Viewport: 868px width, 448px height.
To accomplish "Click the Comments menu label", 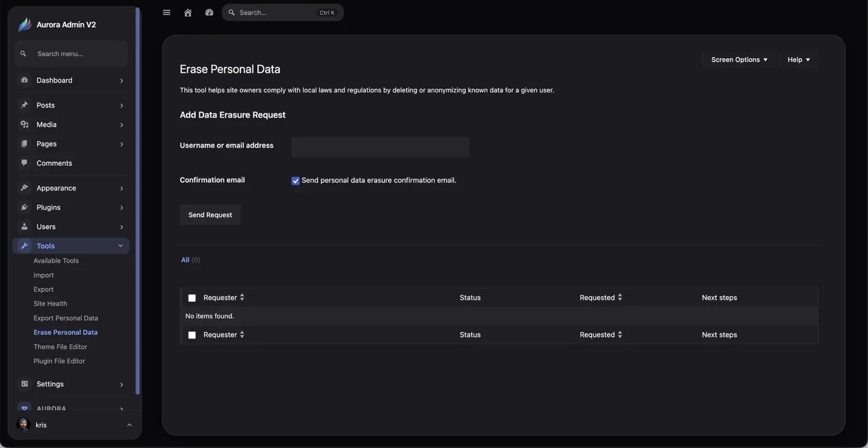I will 54,163.
